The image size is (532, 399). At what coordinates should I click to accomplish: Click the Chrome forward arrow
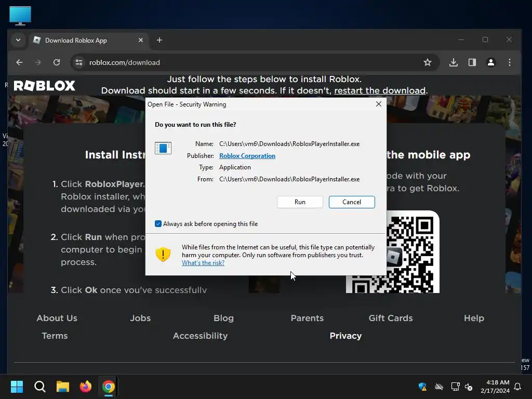click(37, 62)
